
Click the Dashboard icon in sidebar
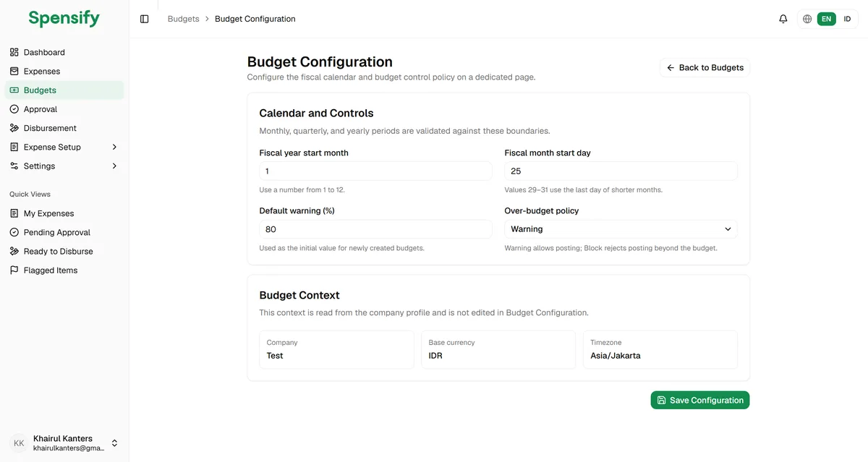tap(14, 52)
